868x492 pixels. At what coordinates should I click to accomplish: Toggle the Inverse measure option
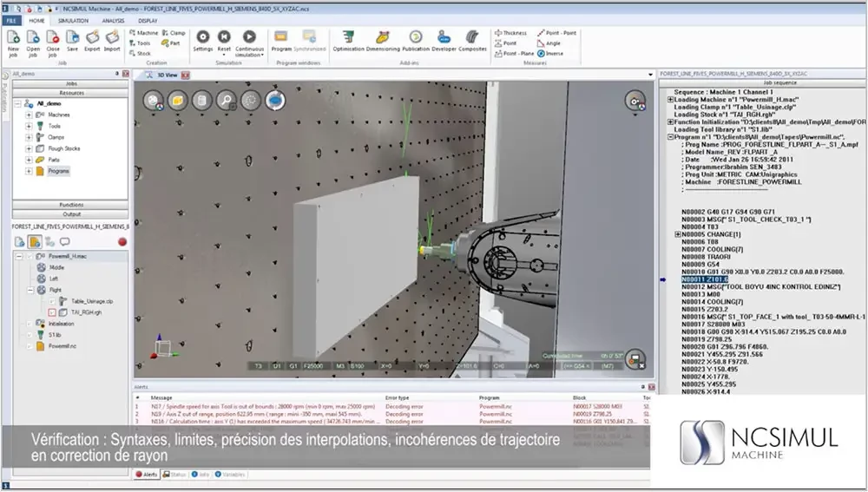point(550,54)
